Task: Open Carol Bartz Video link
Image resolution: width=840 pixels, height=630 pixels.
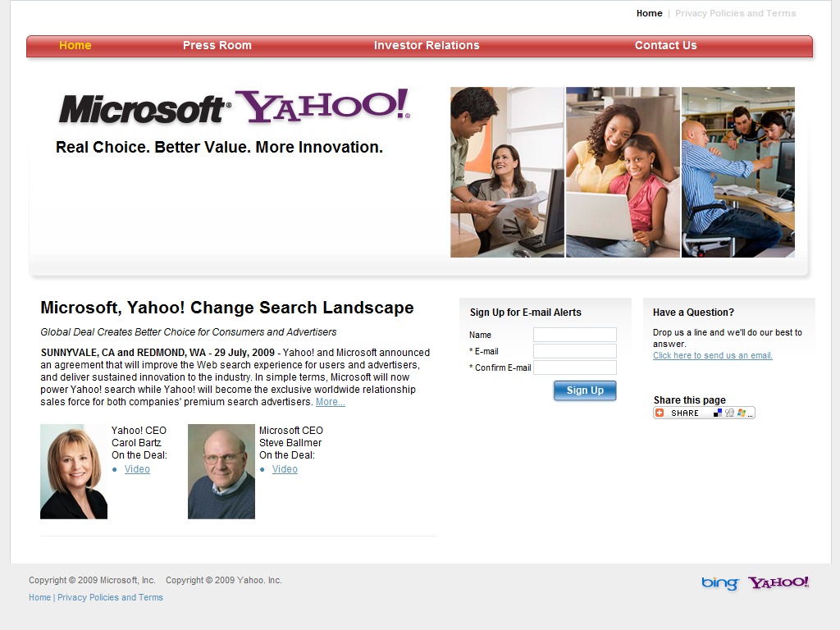Action: [137, 469]
